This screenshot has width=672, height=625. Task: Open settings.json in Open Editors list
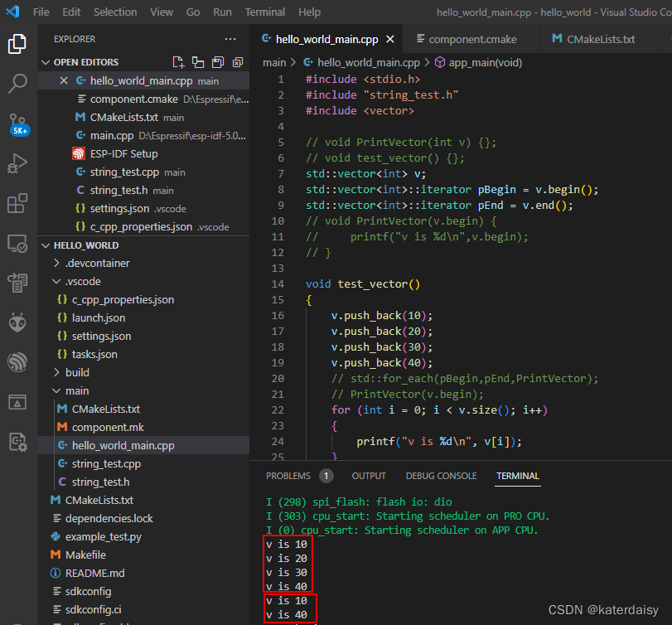[x=143, y=209]
